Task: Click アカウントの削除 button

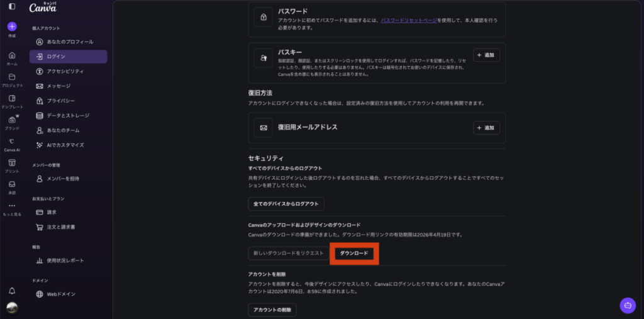Action: pyautogui.click(x=272, y=310)
